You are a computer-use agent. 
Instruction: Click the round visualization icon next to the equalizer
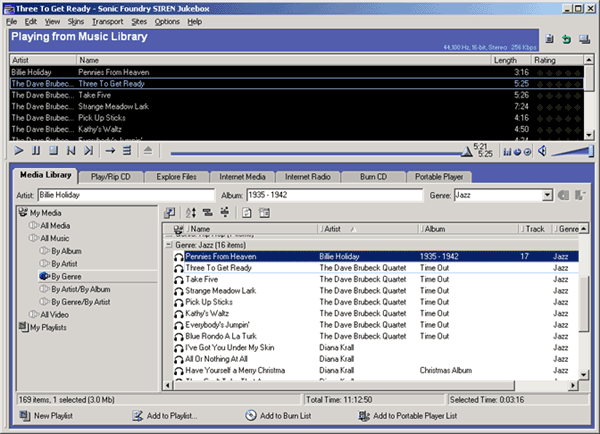(517, 152)
